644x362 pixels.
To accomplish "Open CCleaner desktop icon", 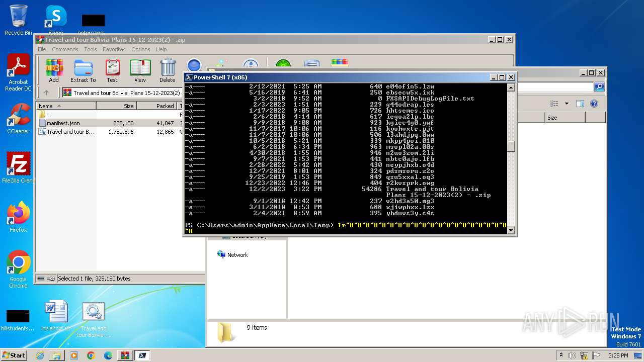I will click(x=18, y=119).
